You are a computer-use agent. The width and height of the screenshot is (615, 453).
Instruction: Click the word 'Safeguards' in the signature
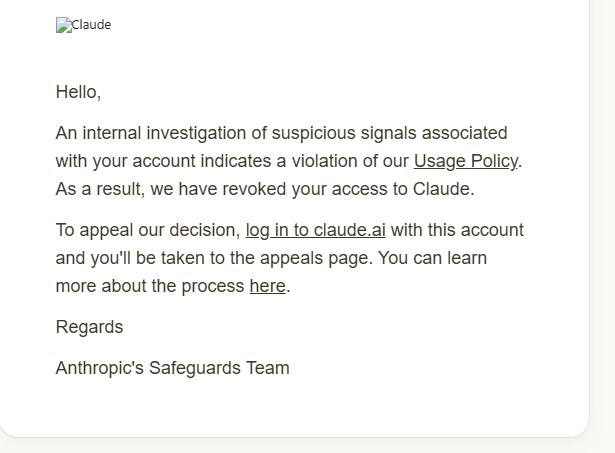pos(195,368)
